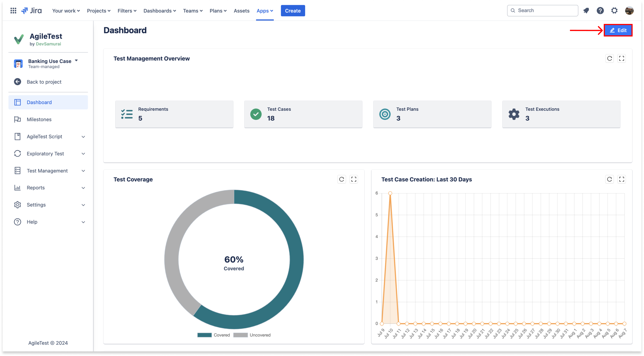Open the Apps menu
This screenshot has width=644, height=356.
(265, 10)
